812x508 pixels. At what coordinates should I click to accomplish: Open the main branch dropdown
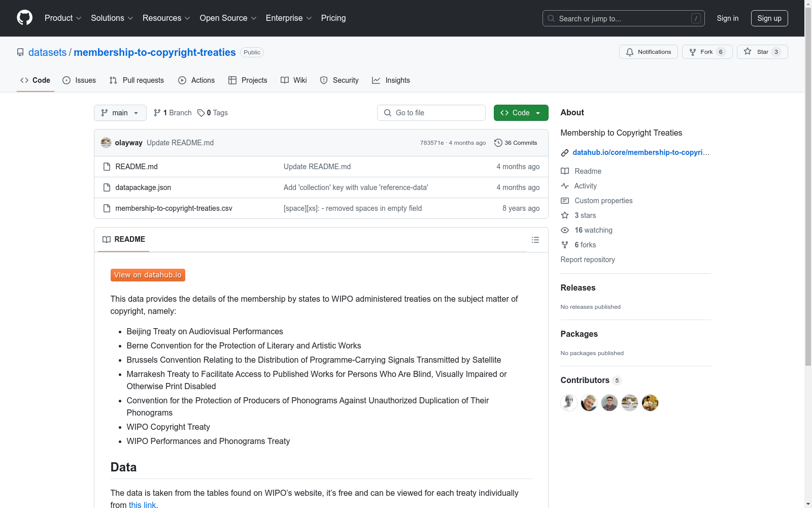tap(120, 113)
